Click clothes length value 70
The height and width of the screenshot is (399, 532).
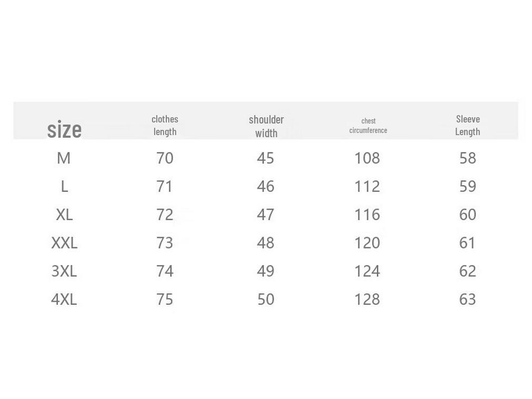(x=165, y=158)
